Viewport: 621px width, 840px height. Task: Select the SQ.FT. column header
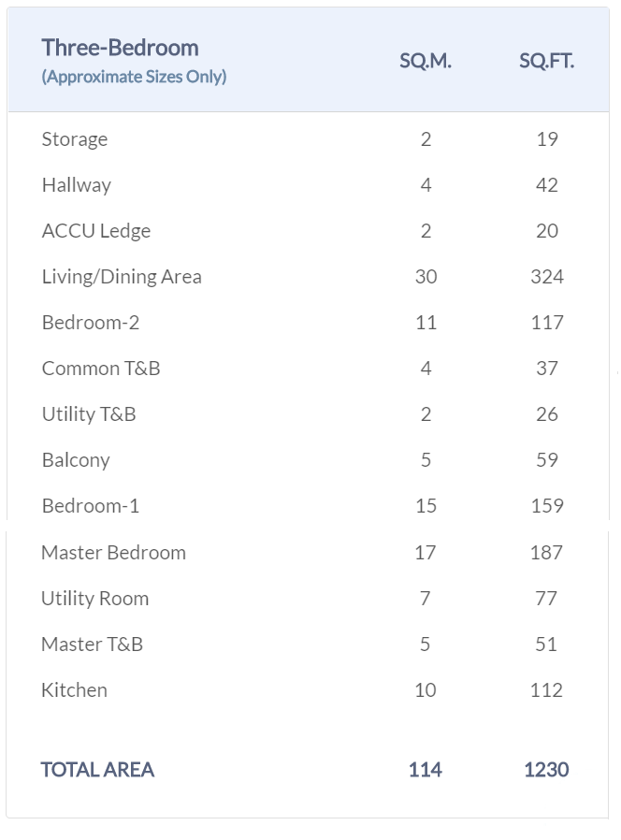[x=546, y=61]
